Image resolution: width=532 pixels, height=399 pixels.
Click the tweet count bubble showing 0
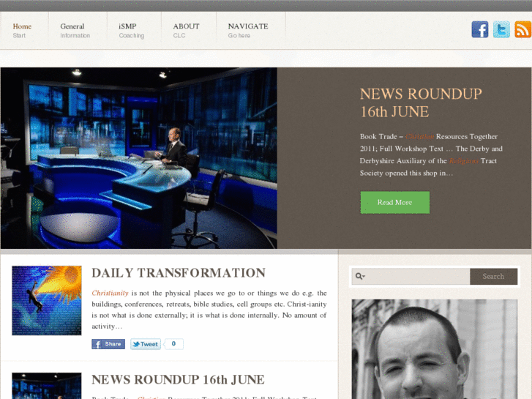(x=173, y=344)
